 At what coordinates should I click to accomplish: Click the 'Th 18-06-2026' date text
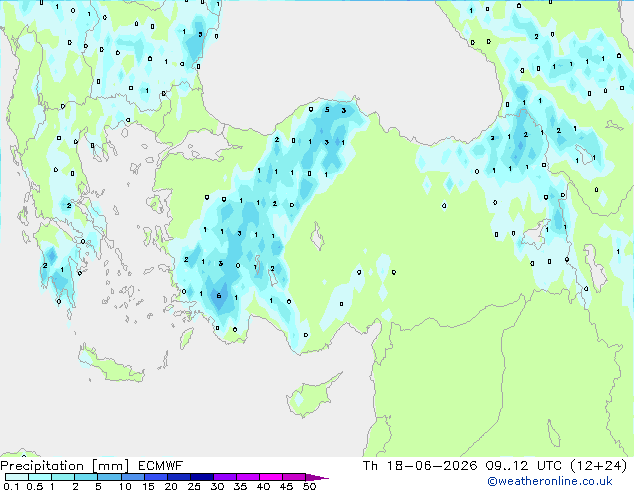(x=420, y=466)
